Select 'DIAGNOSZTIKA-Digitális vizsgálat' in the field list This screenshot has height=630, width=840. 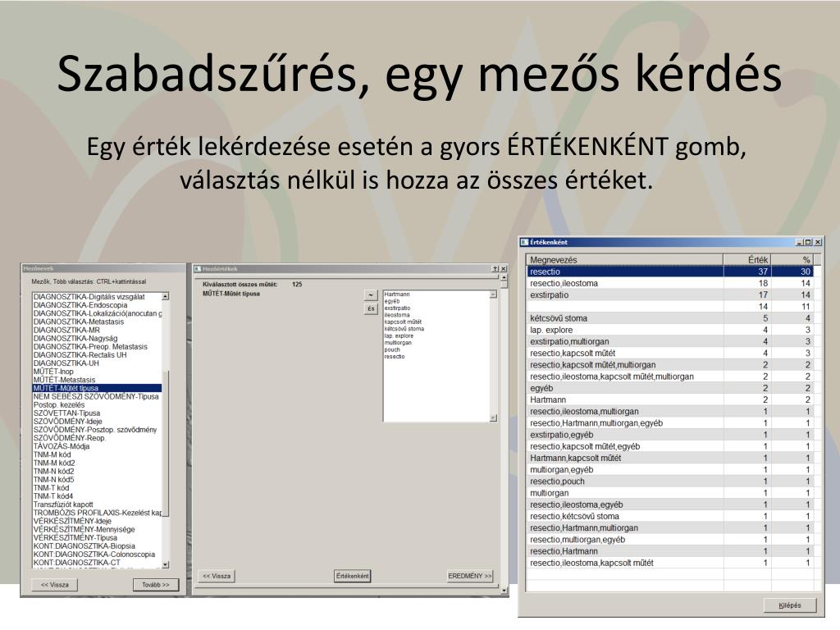tap(97, 297)
